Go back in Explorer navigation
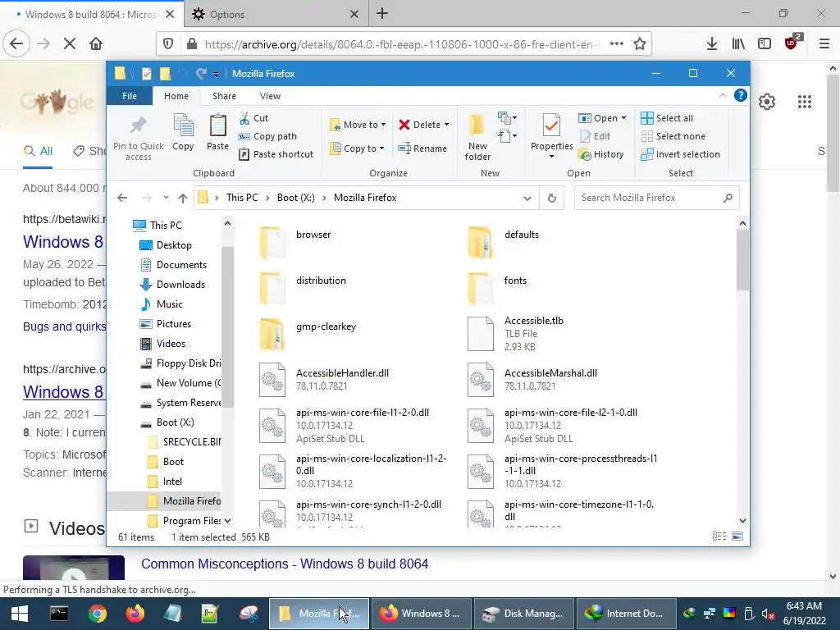 (123, 198)
